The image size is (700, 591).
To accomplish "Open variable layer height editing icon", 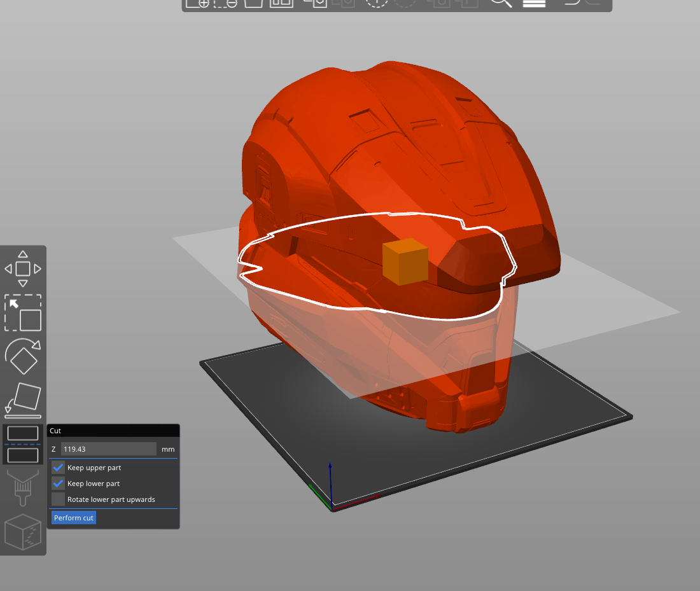I will pyautogui.click(x=534, y=3).
